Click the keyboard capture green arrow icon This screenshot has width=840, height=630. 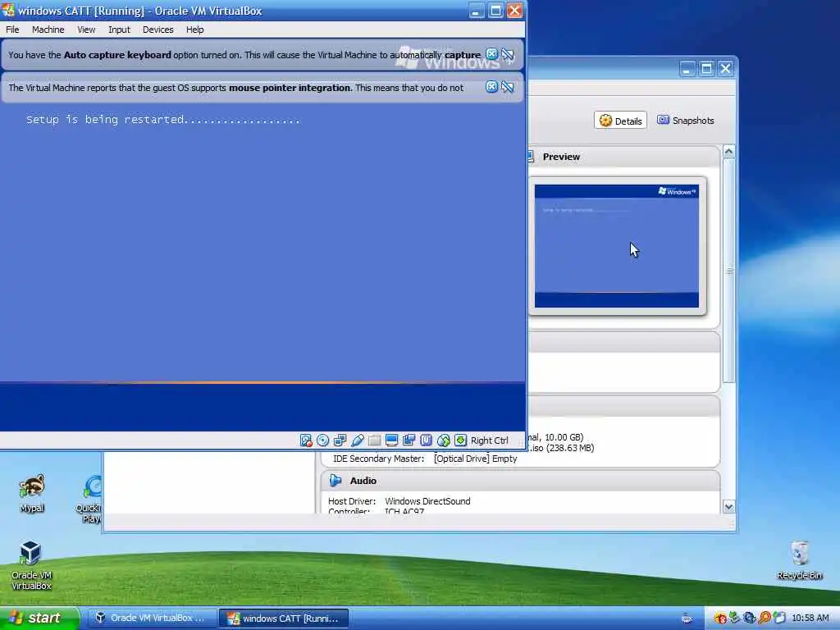click(460, 441)
